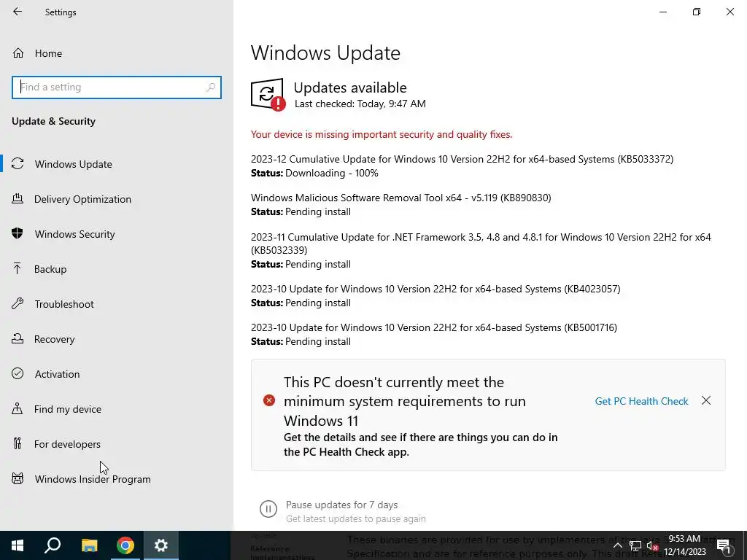Dismiss the Windows 11 requirements banner
The image size is (747, 560).
[706, 400]
